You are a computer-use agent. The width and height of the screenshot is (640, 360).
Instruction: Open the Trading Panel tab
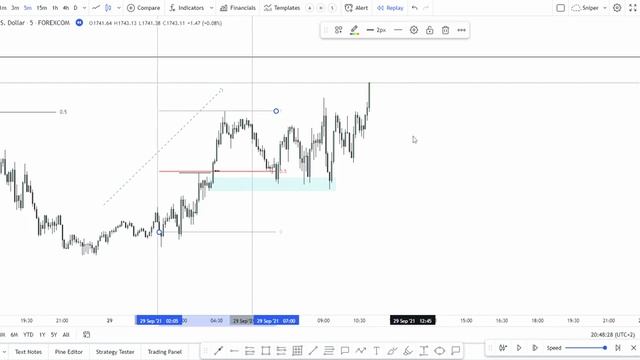[x=164, y=351]
